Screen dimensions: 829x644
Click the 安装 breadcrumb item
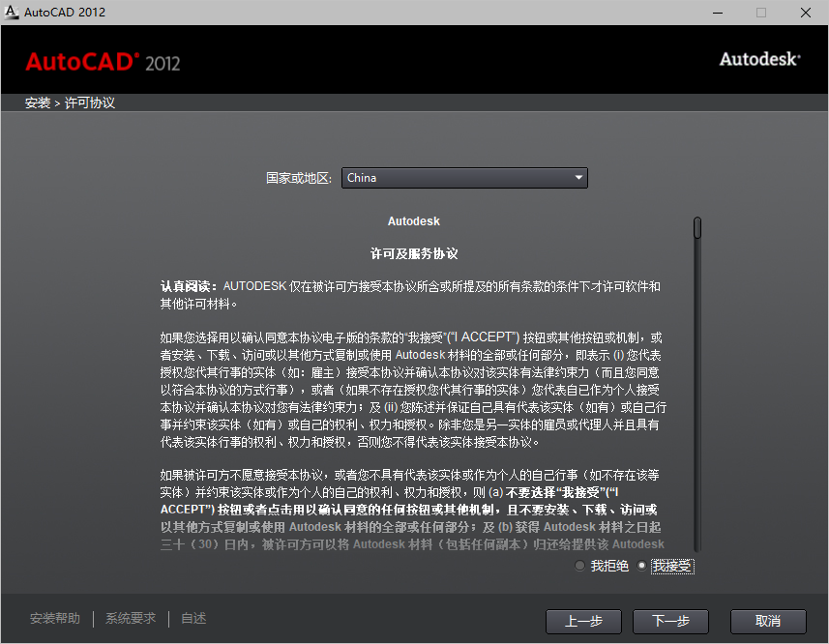(x=37, y=102)
